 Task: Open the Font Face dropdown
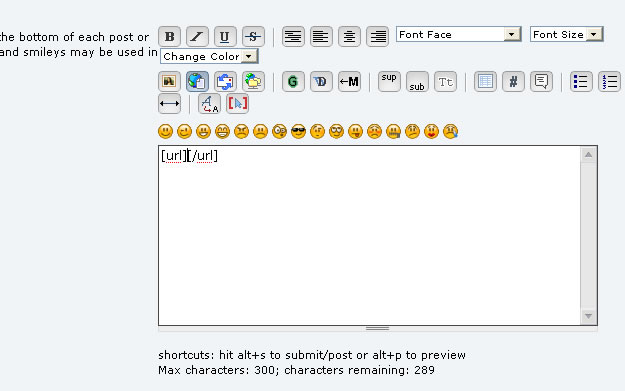[459, 34]
